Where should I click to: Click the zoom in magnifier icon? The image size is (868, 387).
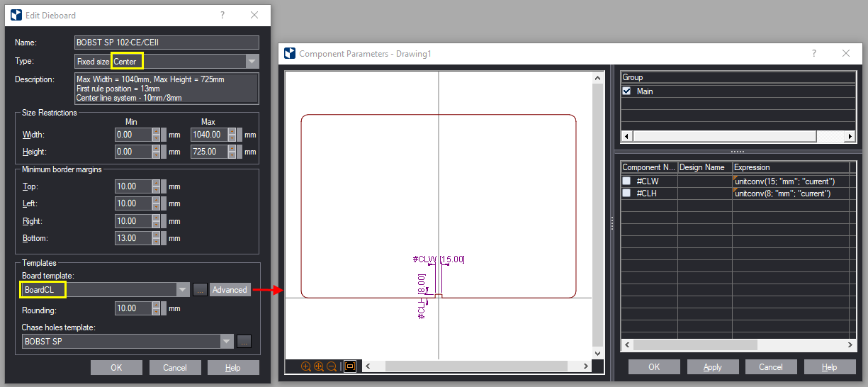pyautogui.click(x=306, y=366)
